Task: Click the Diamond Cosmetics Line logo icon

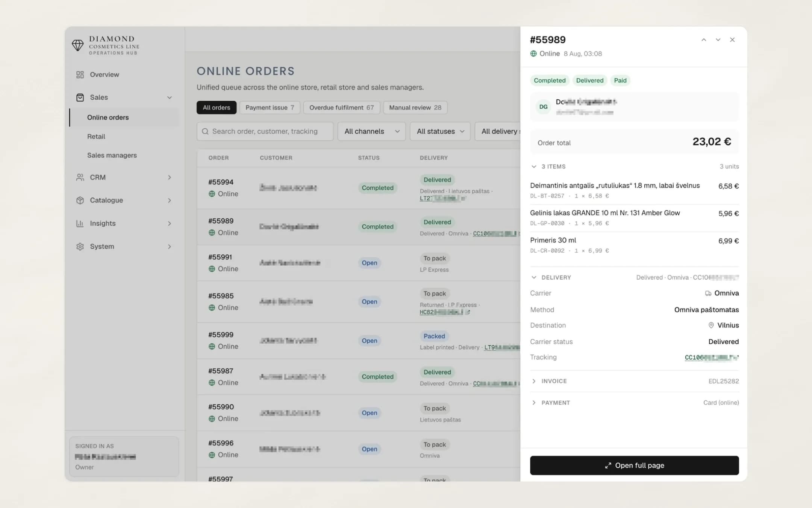Action: pyautogui.click(x=78, y=45)
